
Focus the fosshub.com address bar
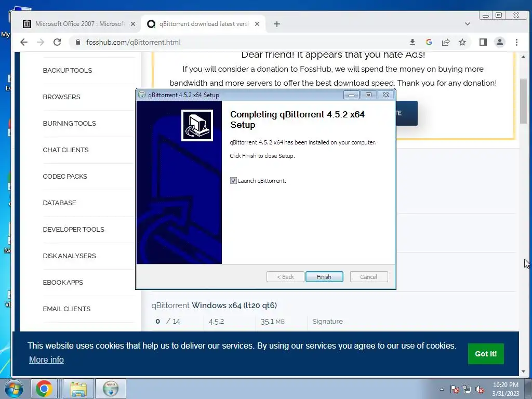tap(237, 42)
